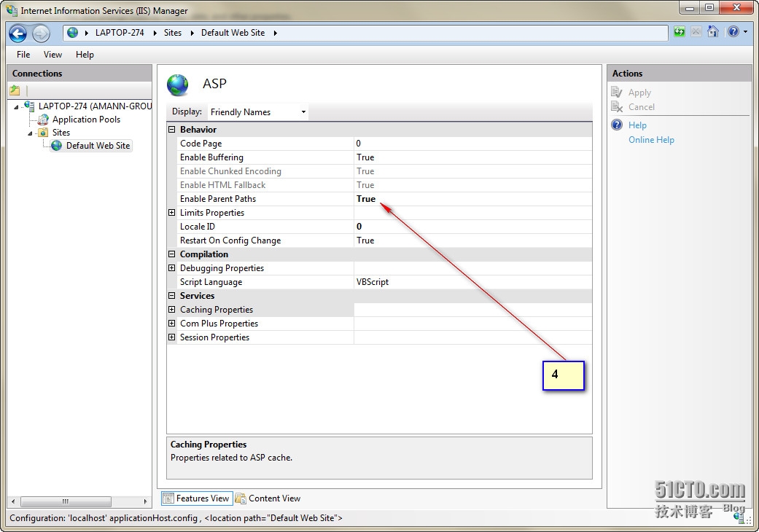Collapse the Compilation section
The image size is (759, 532).
click(171, 254)
